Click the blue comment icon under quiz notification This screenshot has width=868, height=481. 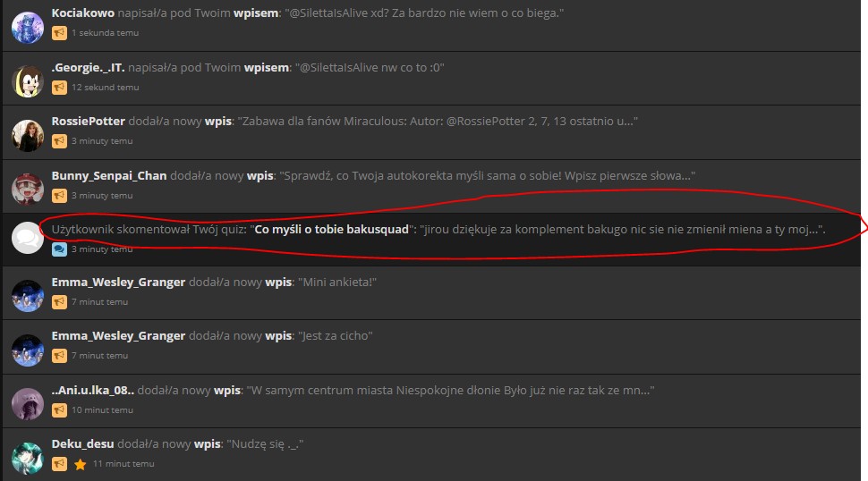click(x=59, y=249)
